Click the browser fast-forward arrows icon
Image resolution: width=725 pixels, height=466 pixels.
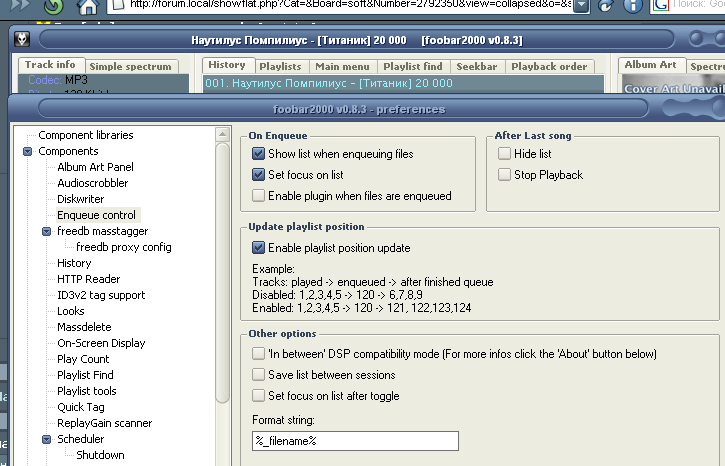(20, 5)
